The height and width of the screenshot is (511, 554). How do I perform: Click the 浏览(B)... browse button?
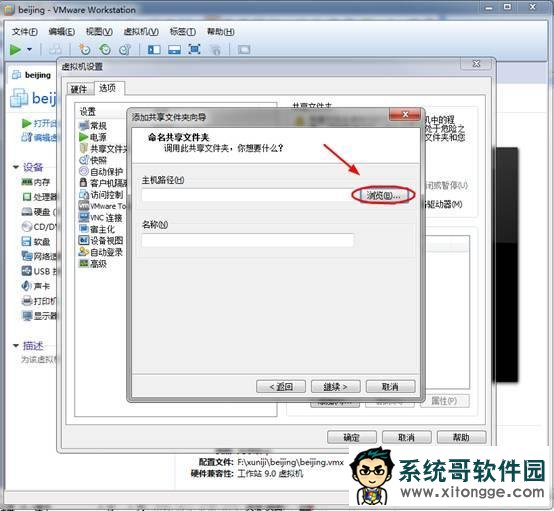[383, 195]
